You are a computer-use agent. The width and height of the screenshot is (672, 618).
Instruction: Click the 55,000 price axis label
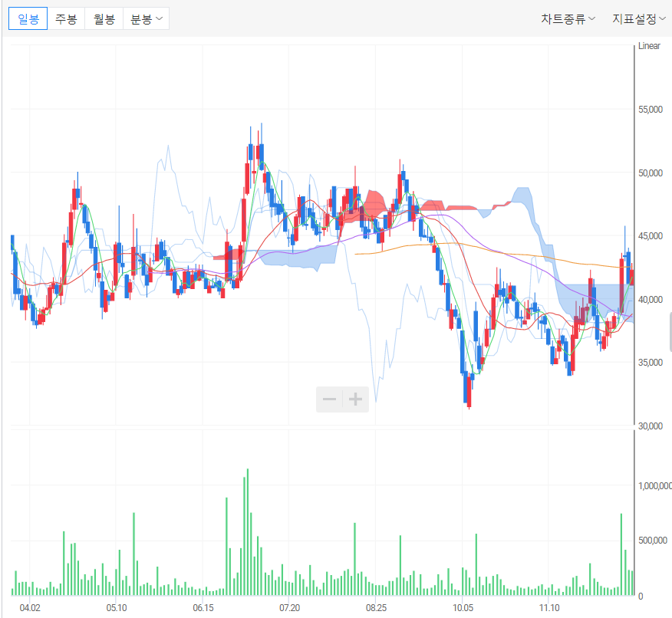651,109
